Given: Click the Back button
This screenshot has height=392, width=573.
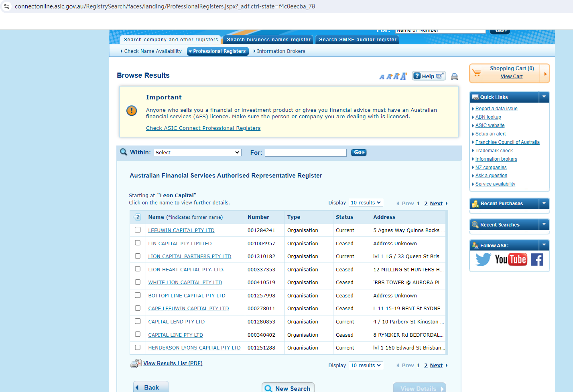Looking at the screenshot, I should (x=151, y=387).
